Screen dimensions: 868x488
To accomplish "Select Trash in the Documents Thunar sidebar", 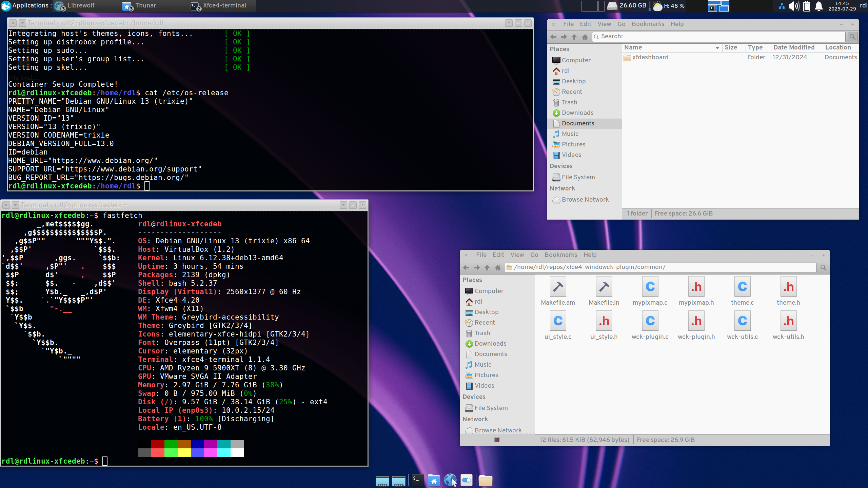I will [x=569, y=102].
